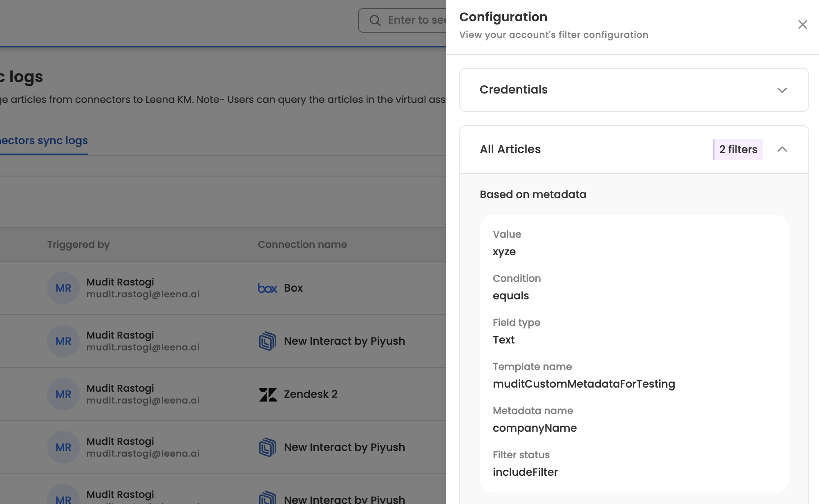Select the Zendesk 2 connection name
The image size is (819, 504).
(311, 394)
